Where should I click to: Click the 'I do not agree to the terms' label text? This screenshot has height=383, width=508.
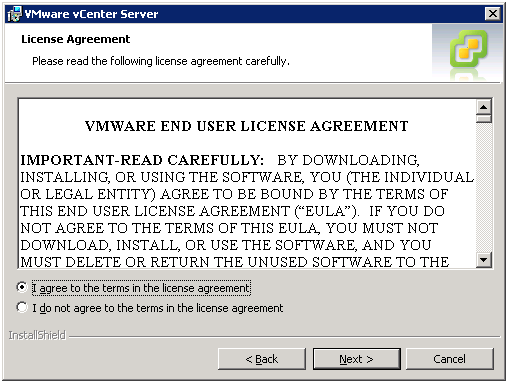(158, 308)
